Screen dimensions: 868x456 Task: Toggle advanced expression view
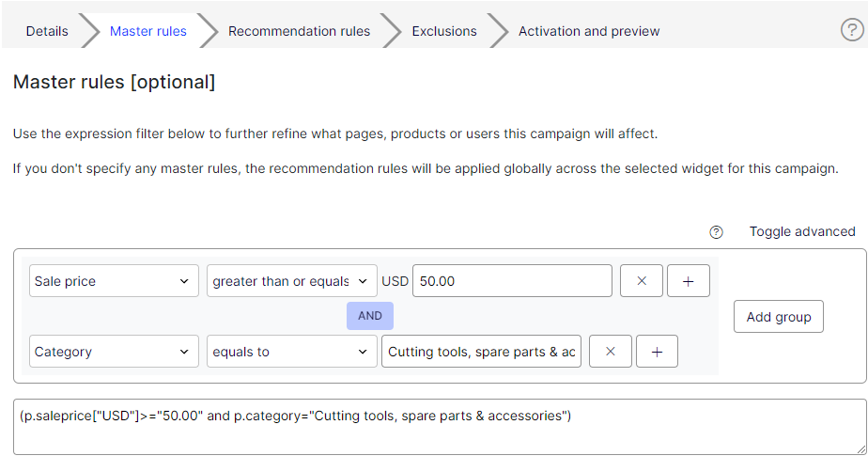pyautogui.click(x=802, y=231)
